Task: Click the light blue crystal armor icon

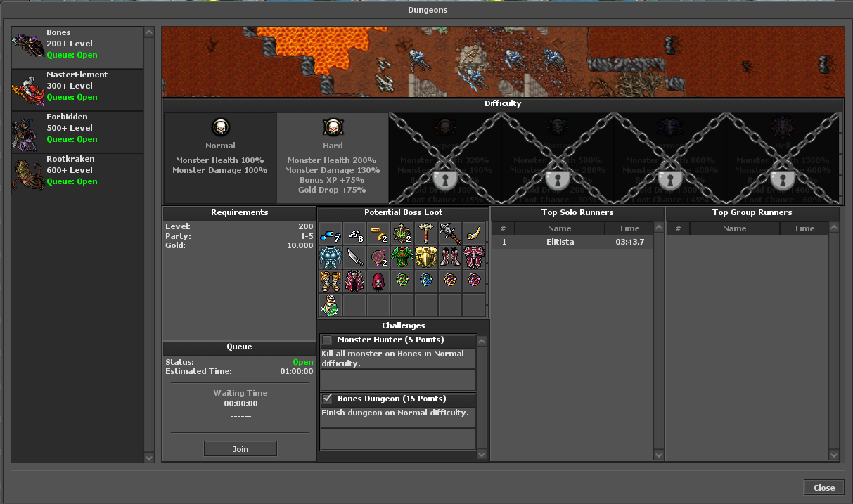Action: pyautogui.click(x=331, y=257)
